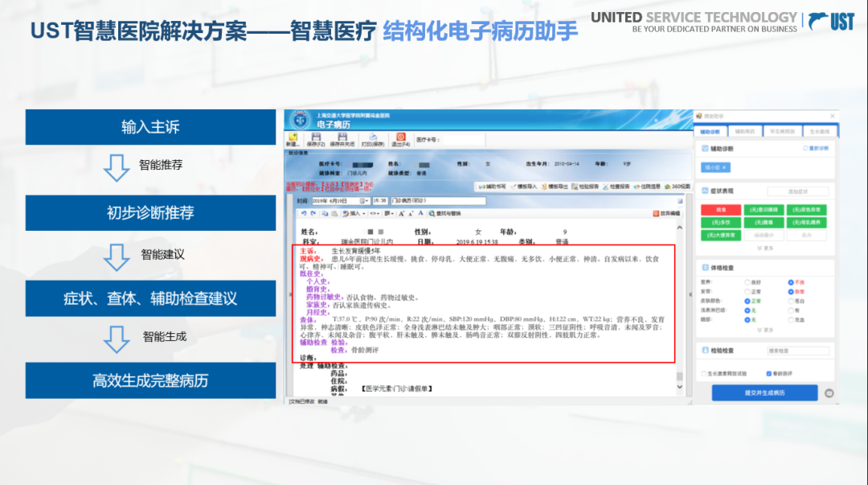Click the 15:38 time field
This screenshot has height=485, width=868.
pyautogui.click(x=379, y=200)
